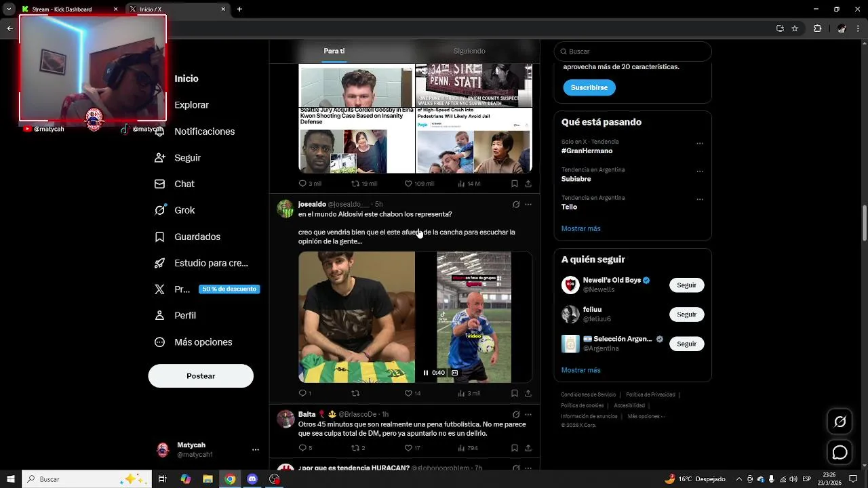Select the Inicio / X browser tab
Viewport: 868px width, 488px height.
[178, 9]
